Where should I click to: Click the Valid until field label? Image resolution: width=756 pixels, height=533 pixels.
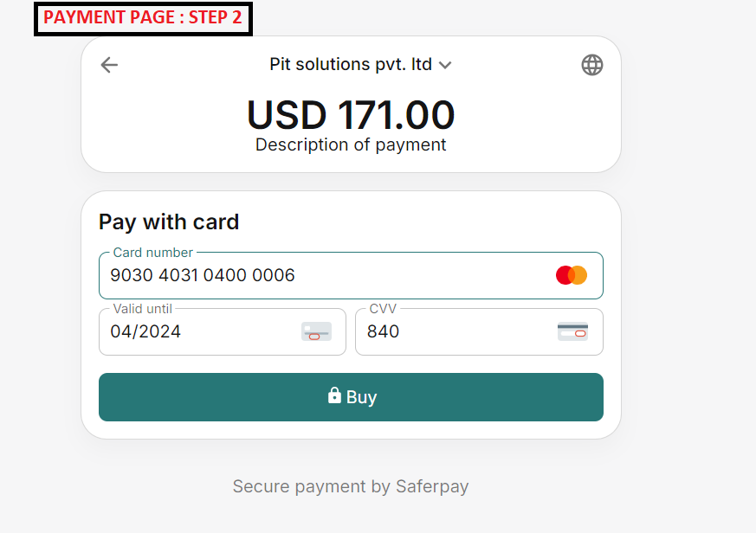[x=143, y=309]
